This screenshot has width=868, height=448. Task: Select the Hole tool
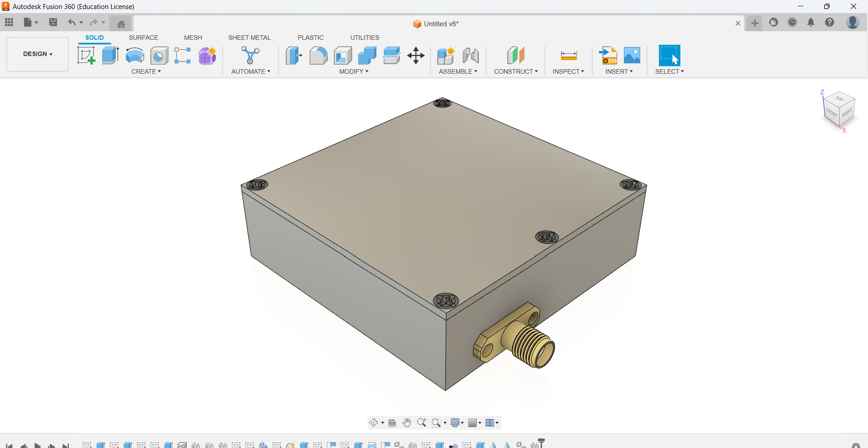click(159, 56)
